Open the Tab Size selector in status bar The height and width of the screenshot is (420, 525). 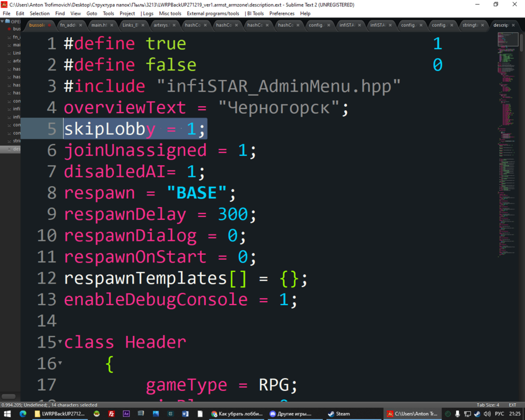(488, 405)
